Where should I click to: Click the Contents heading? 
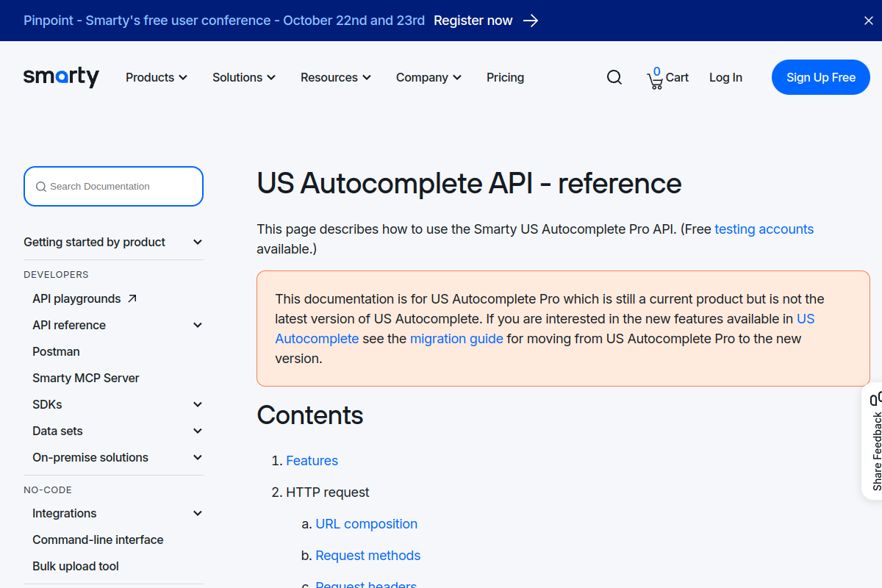(x=310, y=415)
